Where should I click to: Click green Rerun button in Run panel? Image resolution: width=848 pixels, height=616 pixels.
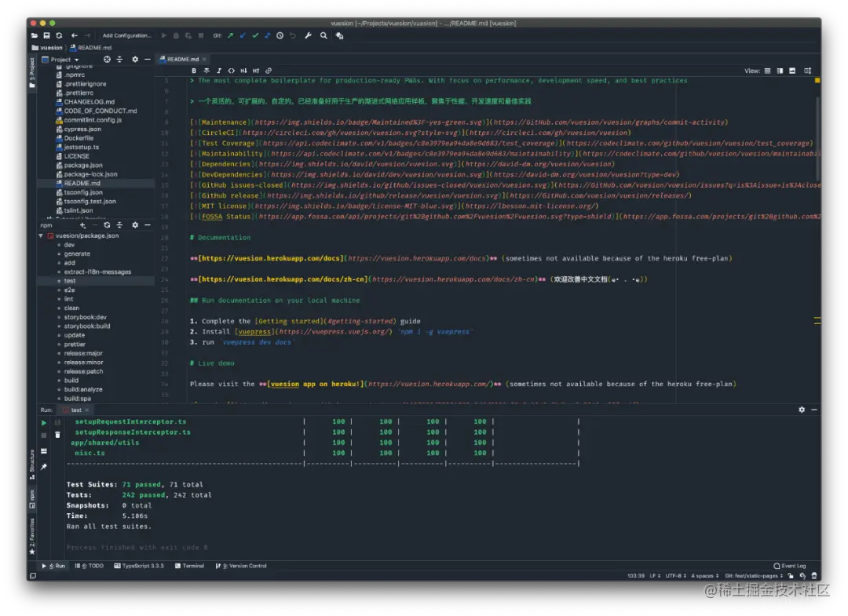[44, 422]
